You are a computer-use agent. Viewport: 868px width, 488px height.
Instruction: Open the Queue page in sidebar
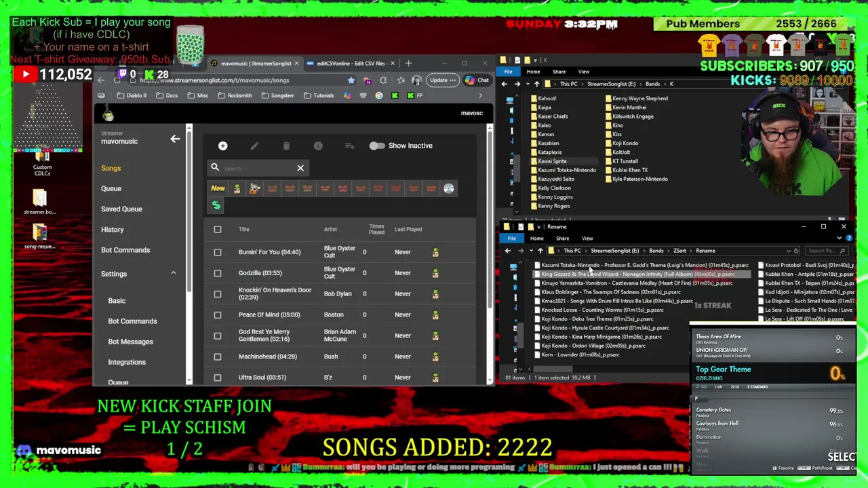coord(111,188)
